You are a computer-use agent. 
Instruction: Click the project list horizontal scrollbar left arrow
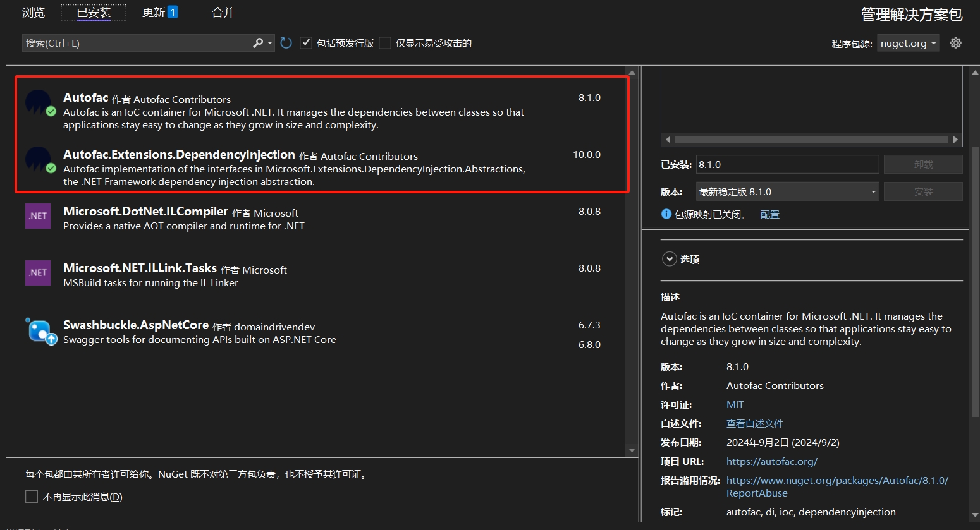coord(668,140)
